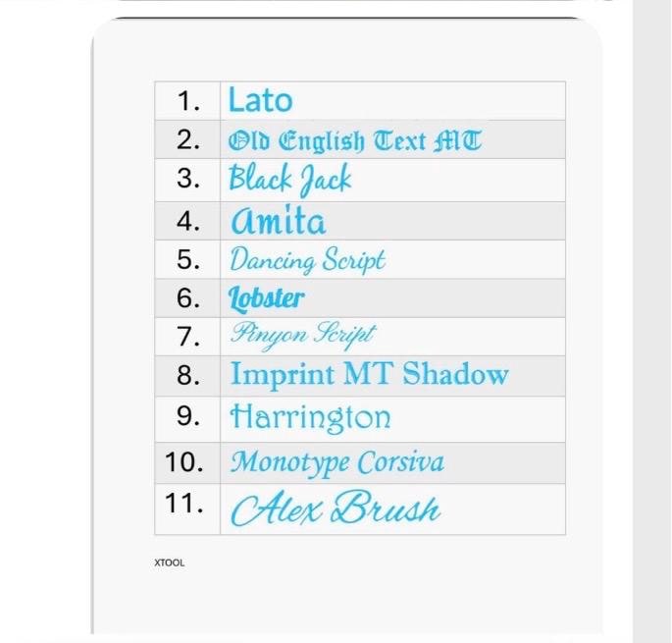672x643 pixels.
Task: Click the number 8 cell
Action: point(189,374)
